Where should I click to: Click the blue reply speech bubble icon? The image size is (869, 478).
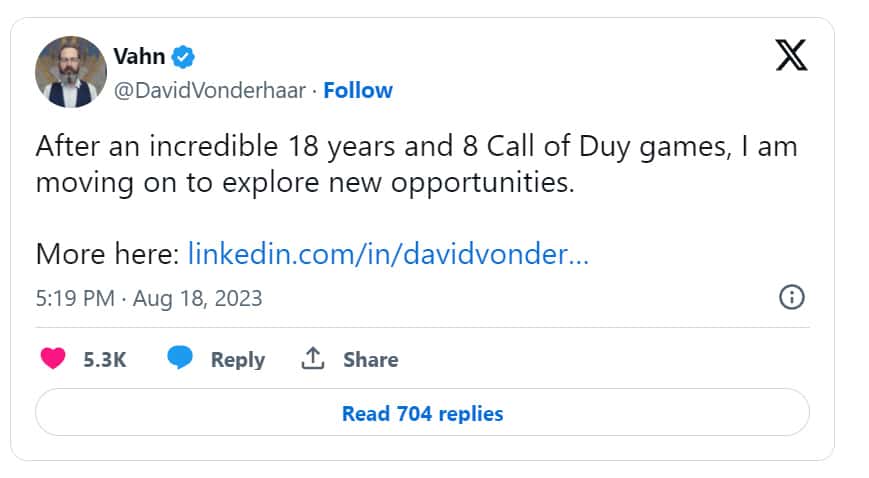tap(180, 358)
